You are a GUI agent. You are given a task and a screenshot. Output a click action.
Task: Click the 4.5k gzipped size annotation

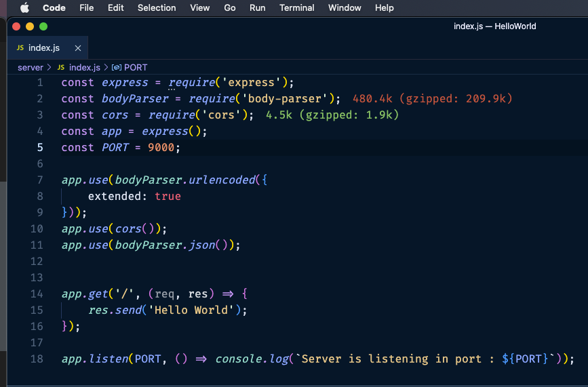click(332, 115)
